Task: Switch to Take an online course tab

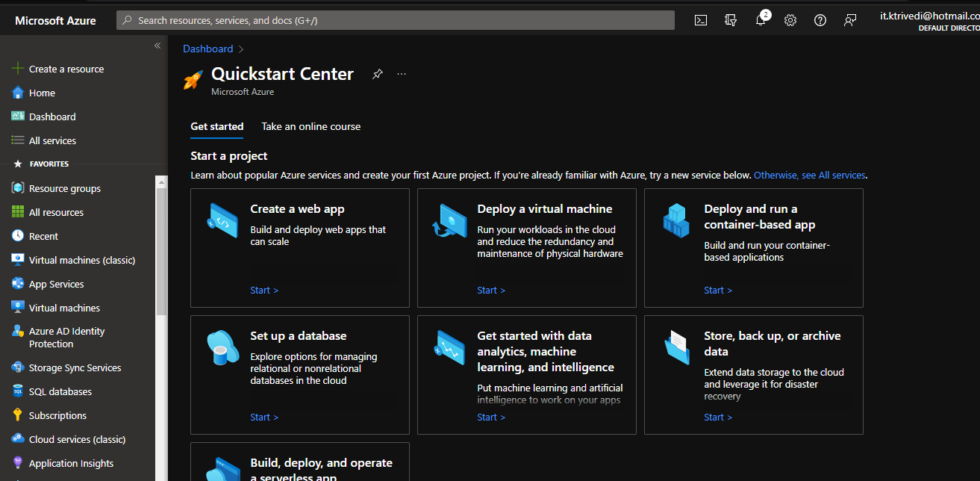Action: click(x=310, y=126)
